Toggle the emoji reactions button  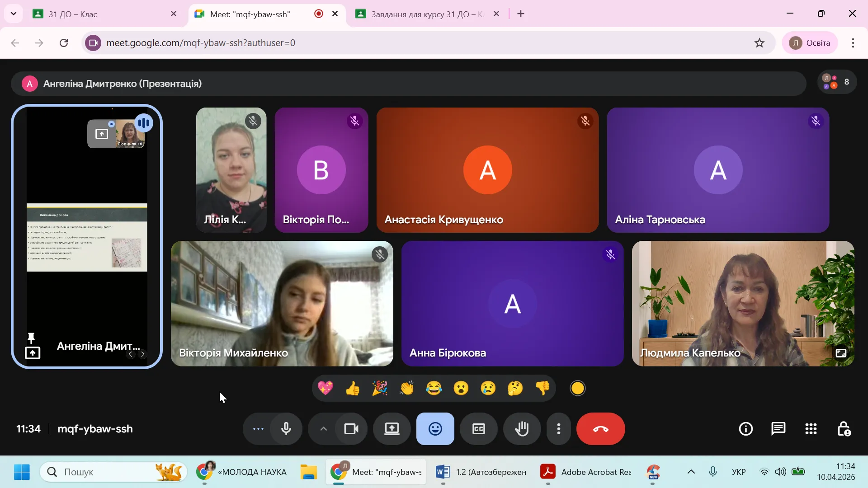(x=435, y=429)
